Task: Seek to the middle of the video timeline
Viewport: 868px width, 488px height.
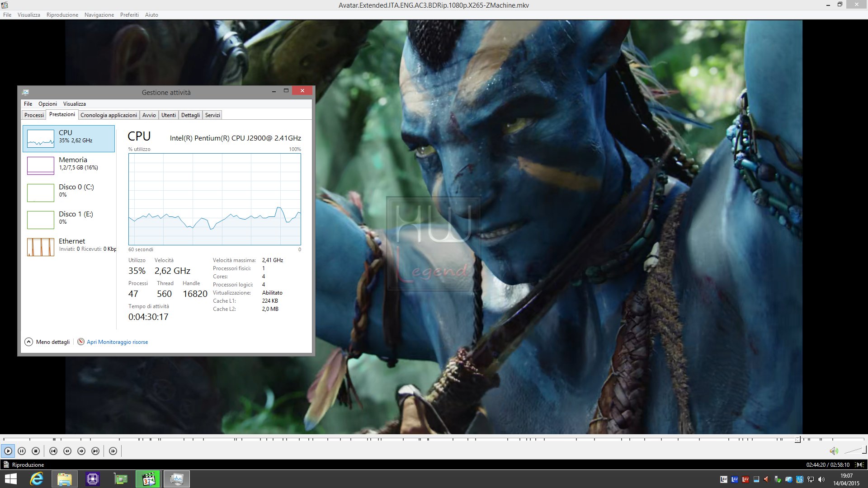Action: [x=434, y=439]
